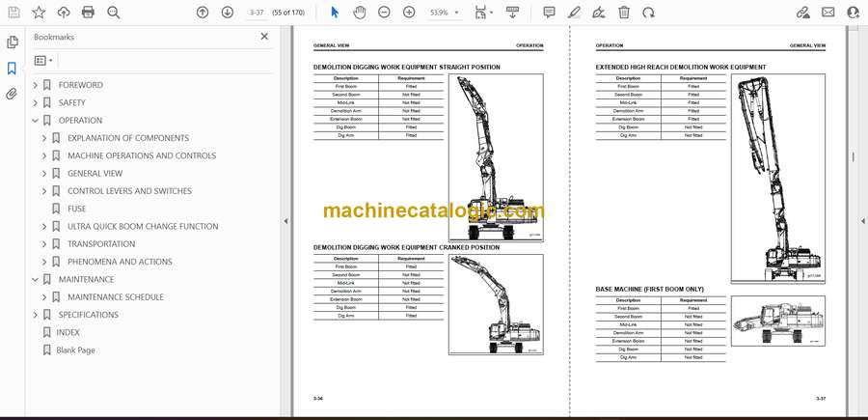Collapse left navigation pane arrow

coord(285,221)
